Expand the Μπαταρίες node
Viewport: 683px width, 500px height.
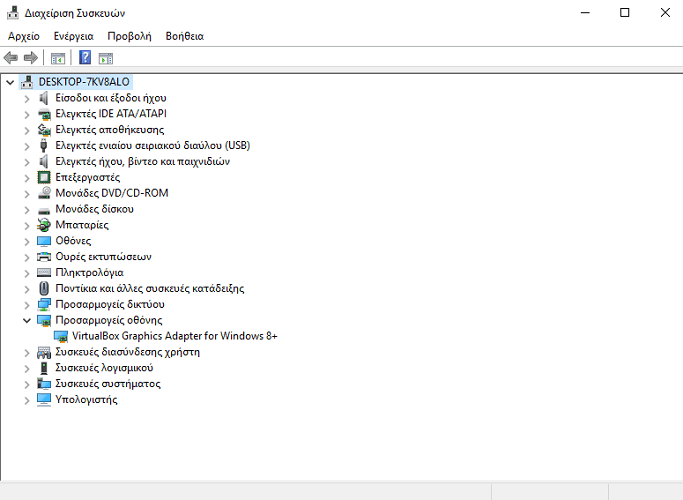coord(27,226)
